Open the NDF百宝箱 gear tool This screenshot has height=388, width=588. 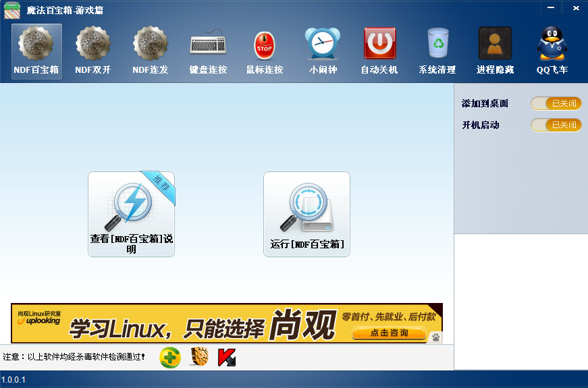36,51
